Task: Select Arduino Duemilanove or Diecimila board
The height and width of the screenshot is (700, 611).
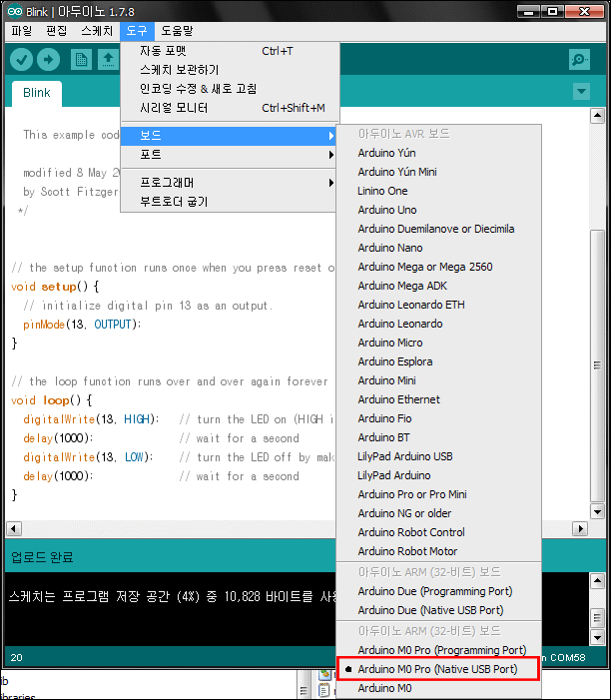Action: click(438, 229)
